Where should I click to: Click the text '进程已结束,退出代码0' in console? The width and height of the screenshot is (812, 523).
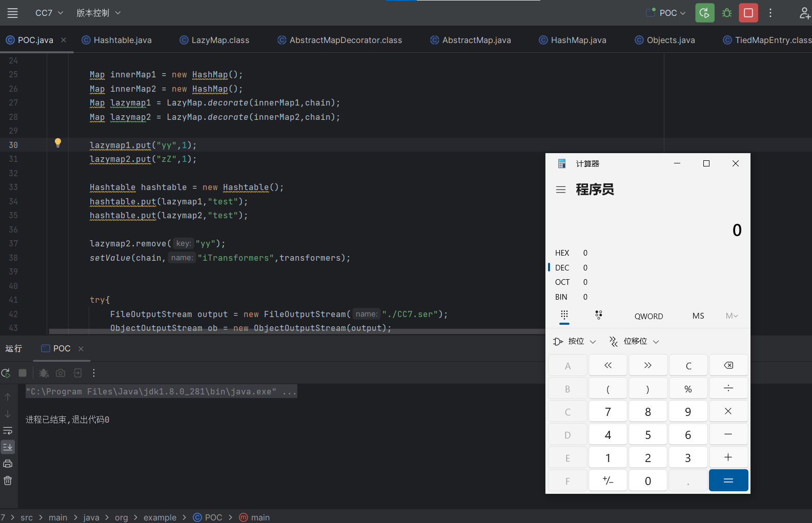click(x=68, y=420)
